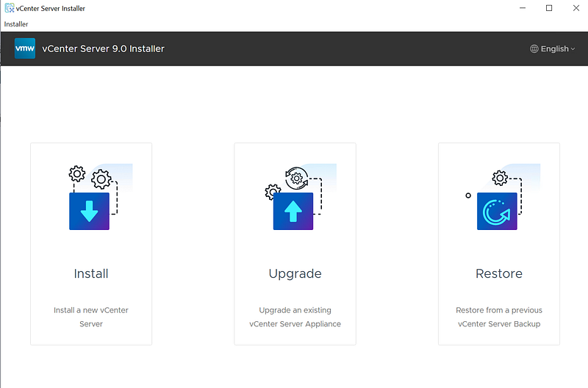The image size is (588, 388).
Task: Click the circular-arrow Restore icon
Action: point(497,211)
